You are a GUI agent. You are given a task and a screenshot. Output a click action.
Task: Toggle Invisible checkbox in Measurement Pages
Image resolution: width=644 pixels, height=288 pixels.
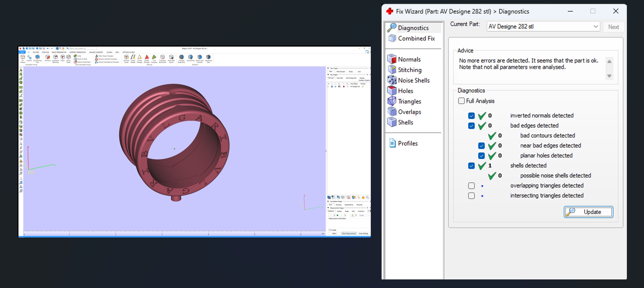point(329,230)
